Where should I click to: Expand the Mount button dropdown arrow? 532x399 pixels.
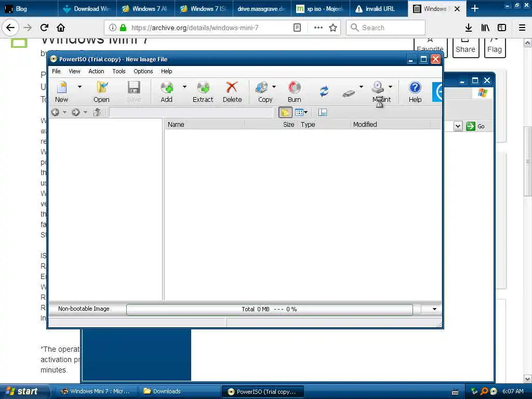pyautogui.click(x=391, y=87)
